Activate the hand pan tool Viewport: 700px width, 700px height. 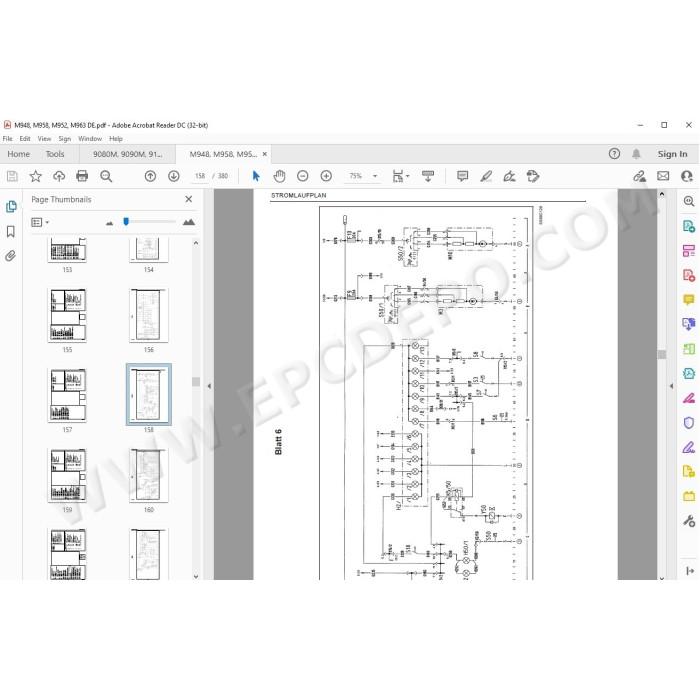point(279,176)
